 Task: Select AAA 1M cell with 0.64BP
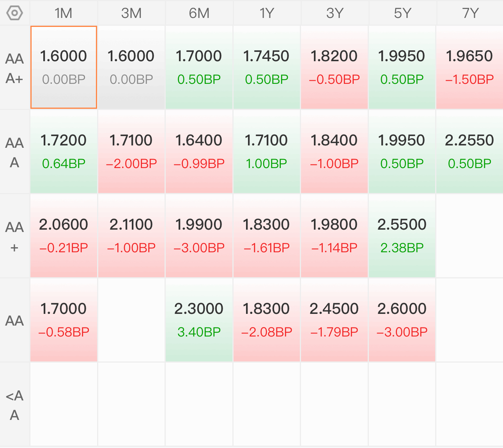point(64,152)
